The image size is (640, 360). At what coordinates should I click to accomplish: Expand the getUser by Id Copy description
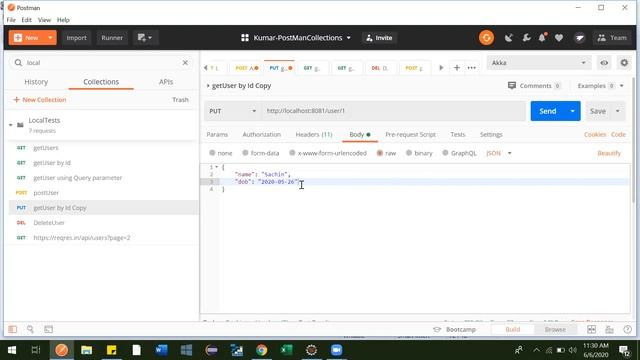pyautogui.click(x=208, y=86)
